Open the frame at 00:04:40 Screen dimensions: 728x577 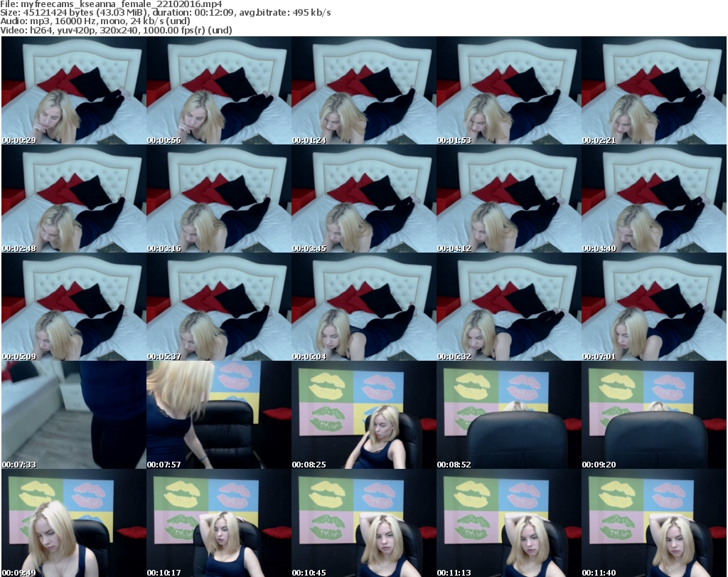coord(654,198)
